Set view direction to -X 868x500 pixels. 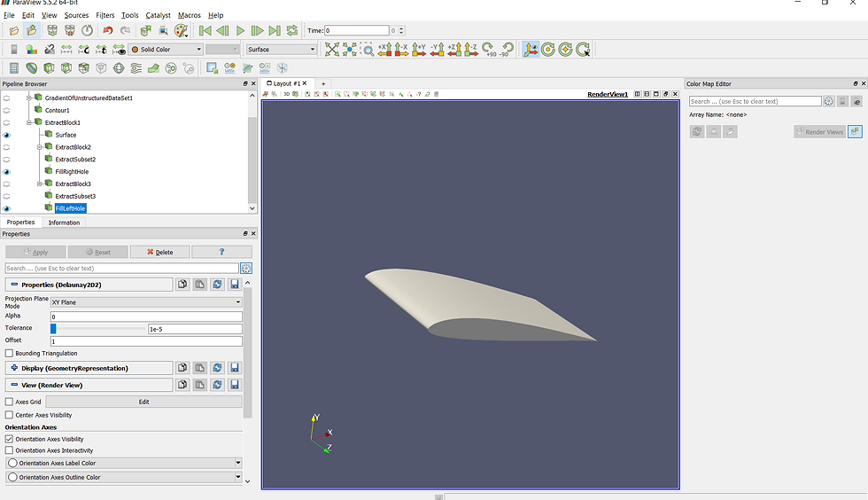[402, 50]
